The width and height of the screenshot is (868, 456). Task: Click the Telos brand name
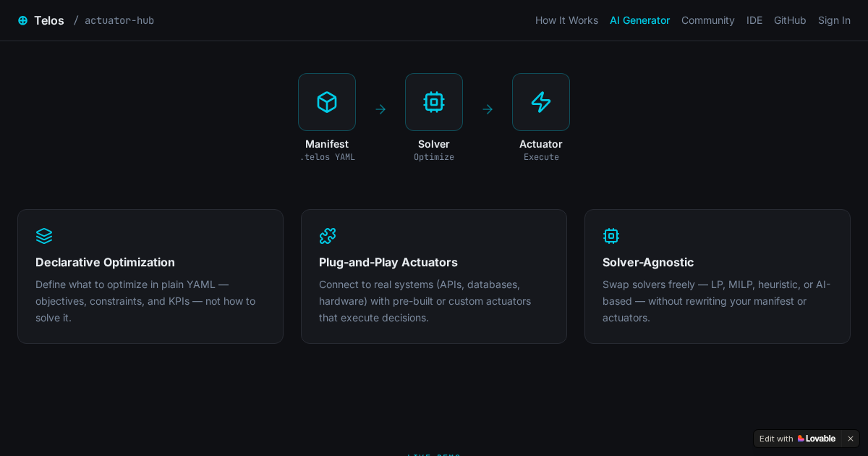coord(49,20)
